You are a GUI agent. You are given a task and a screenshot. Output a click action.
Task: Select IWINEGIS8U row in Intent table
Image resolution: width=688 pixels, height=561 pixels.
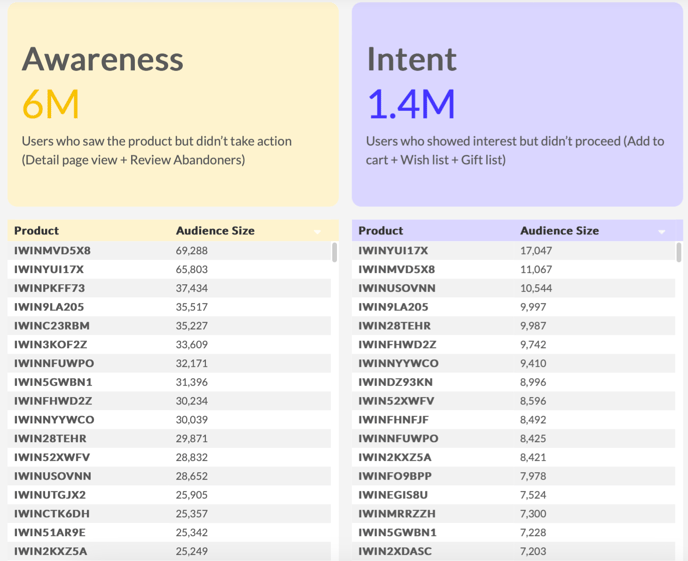(x=513, y=495)
